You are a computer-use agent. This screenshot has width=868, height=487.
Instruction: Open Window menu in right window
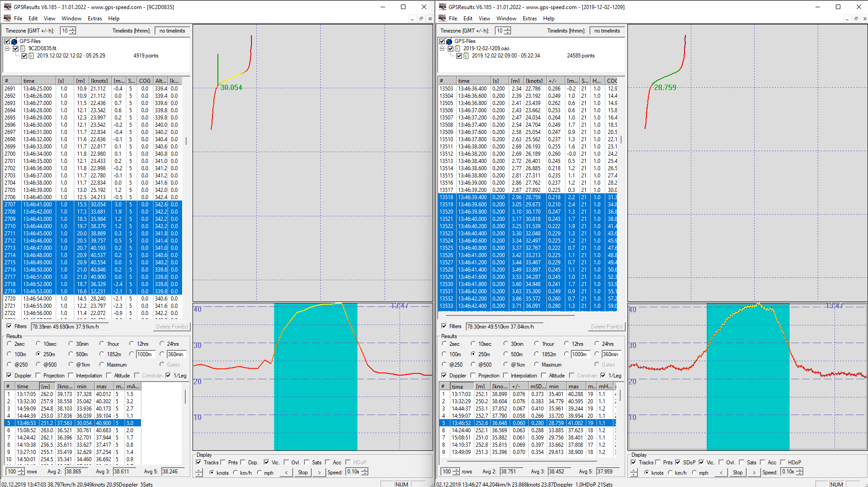pyautogui.click(x=506, y=19)
